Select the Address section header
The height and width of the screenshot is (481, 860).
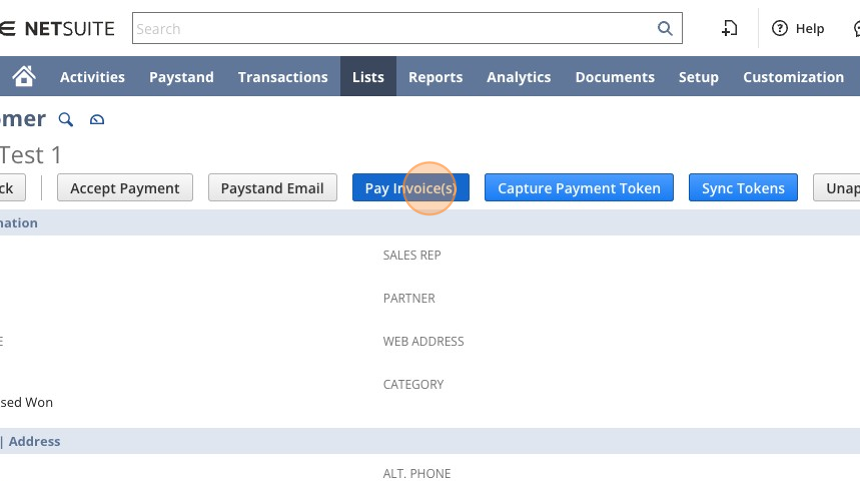point(35,442)
